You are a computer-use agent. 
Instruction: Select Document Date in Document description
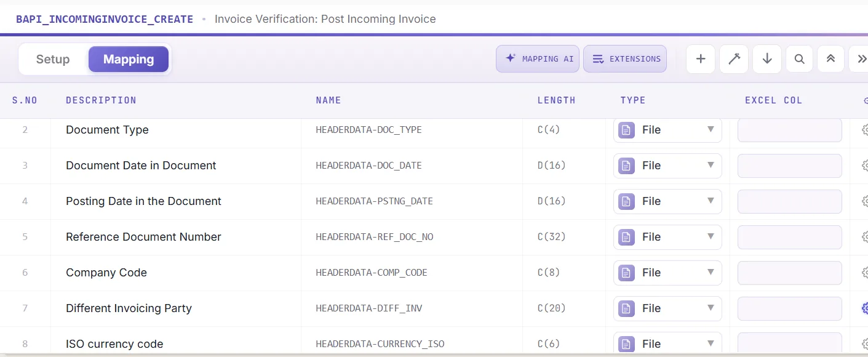coord(141,166)
